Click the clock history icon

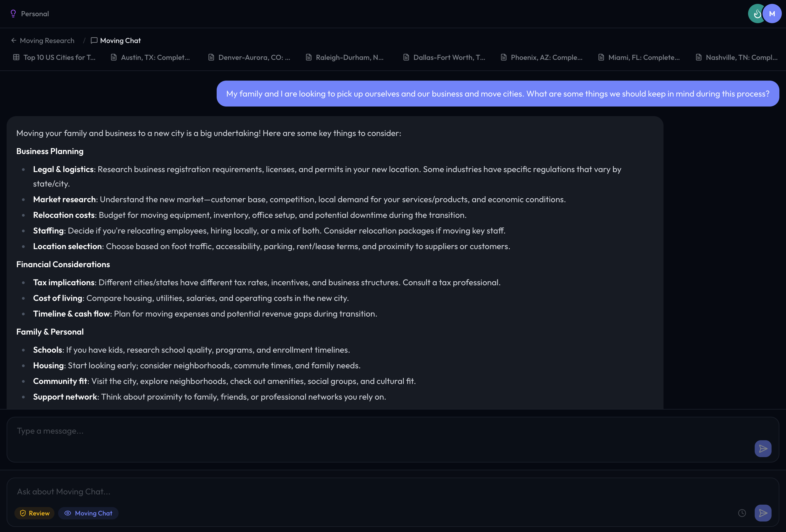pyautogui.click(x=742, y=513)
